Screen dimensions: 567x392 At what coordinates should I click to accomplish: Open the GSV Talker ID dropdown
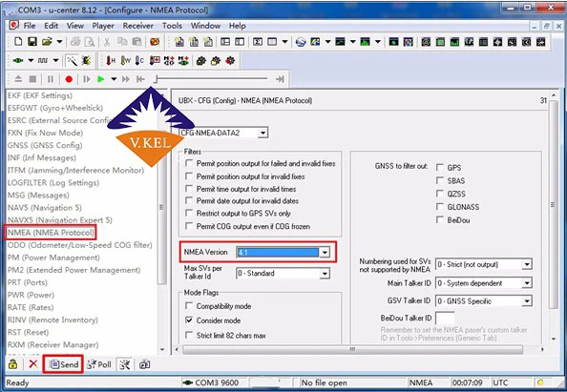pos(527,301)
